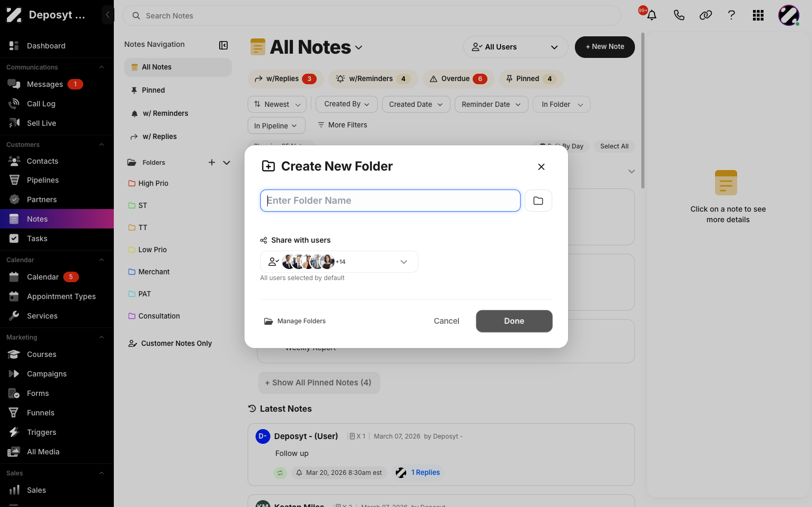
Task: Show All Pinned Notes (4)
Action: tap(319, 383)
